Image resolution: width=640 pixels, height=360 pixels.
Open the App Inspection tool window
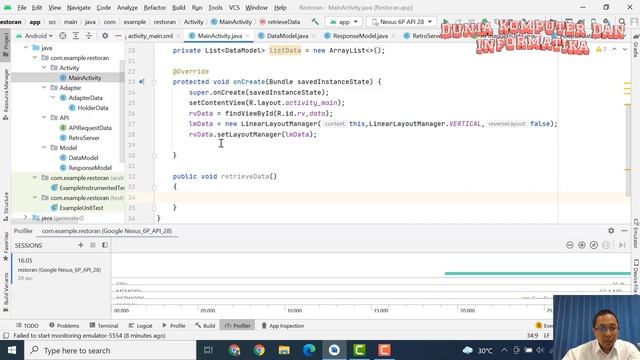point(282,326)
